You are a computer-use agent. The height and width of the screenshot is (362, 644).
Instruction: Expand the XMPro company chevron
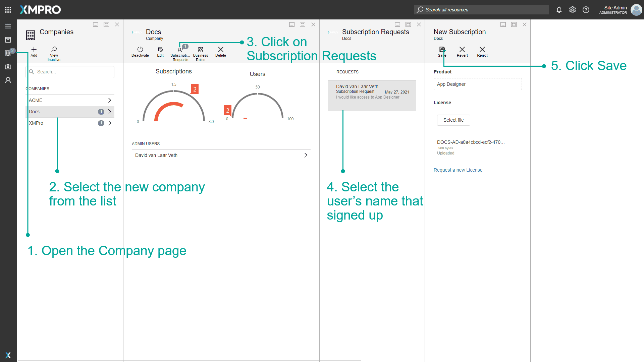109,123
